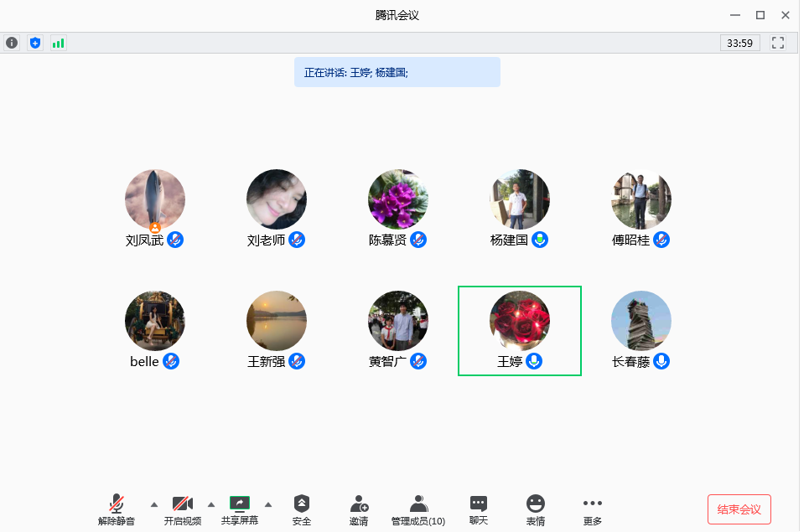Open the 更多 more menu
The image size is (809, 532).
pos(592,509)
